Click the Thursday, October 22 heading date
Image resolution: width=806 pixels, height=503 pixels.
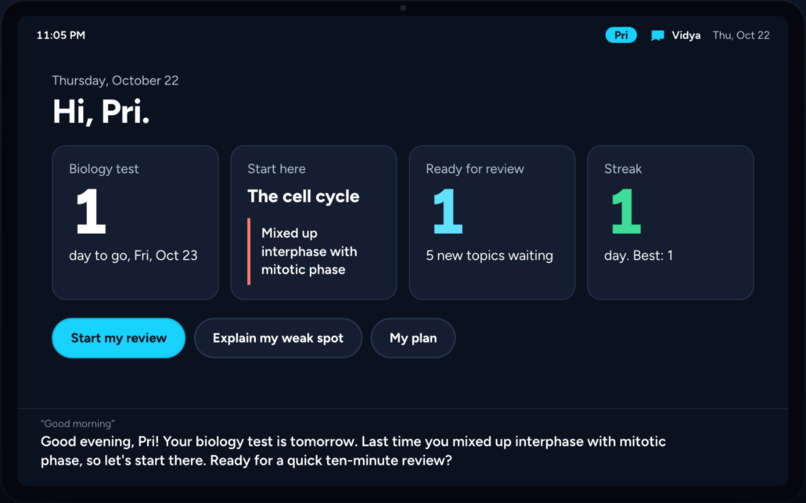click(x=115, y=81)
